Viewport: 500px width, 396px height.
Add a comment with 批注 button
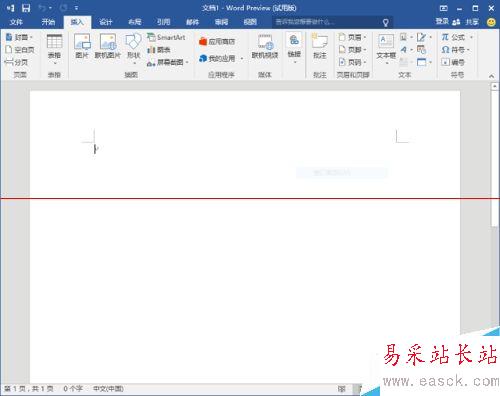click(319, 46)
